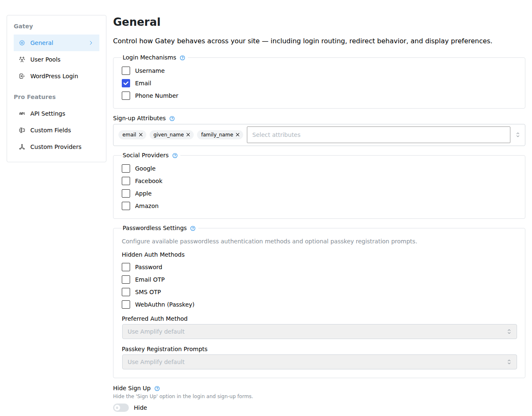Enable the Apple social provider

(x=126, y=193)
